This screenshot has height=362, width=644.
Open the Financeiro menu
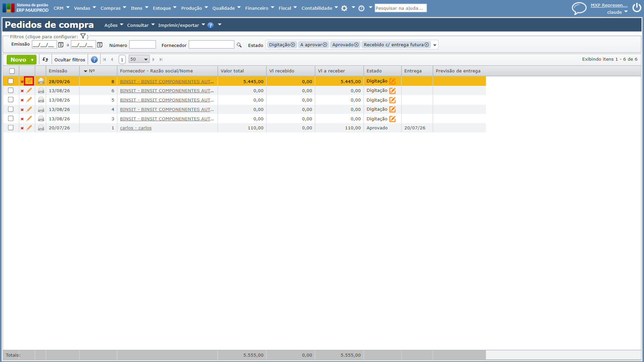coord(260,8)
